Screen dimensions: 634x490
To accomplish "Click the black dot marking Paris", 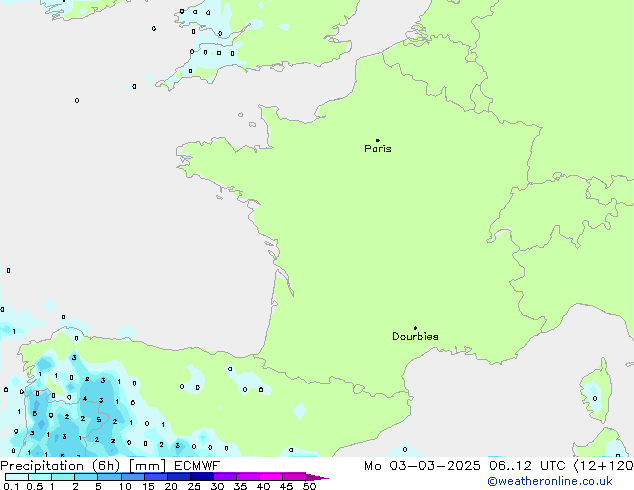I will [x=378, y=140].
